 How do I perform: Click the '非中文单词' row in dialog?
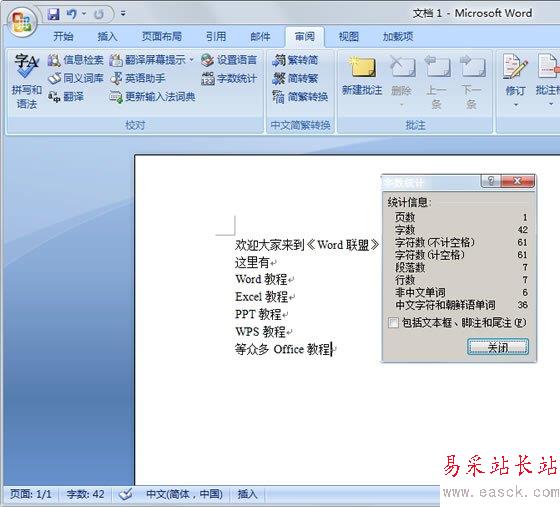pyautogui.click(x=461, y=292)
